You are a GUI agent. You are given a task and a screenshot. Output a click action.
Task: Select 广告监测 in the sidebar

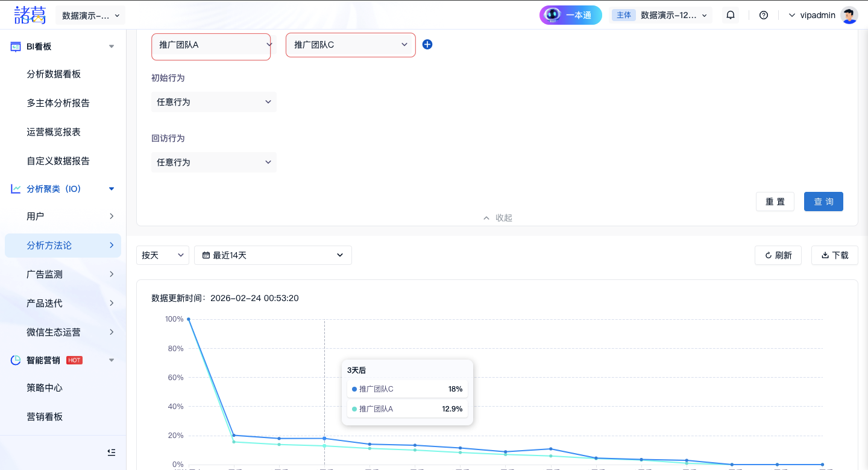pyautogui.click(x=45, y=274)
